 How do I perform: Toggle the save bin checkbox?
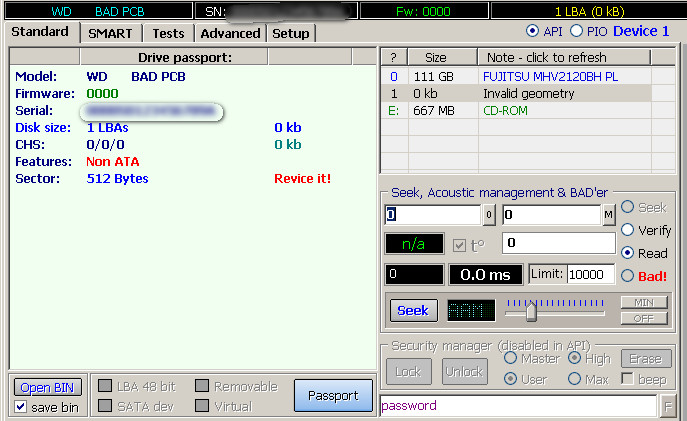[21, 407]
